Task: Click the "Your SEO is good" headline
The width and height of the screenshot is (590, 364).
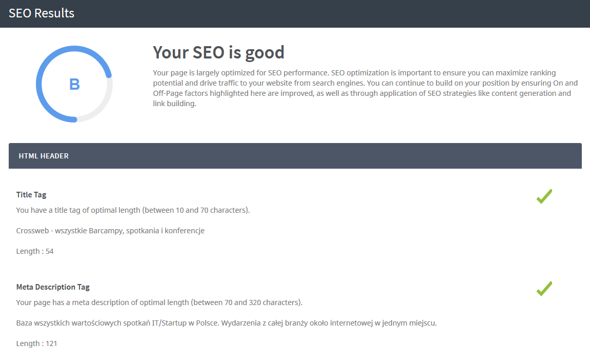Action: (x=218, y=52)
